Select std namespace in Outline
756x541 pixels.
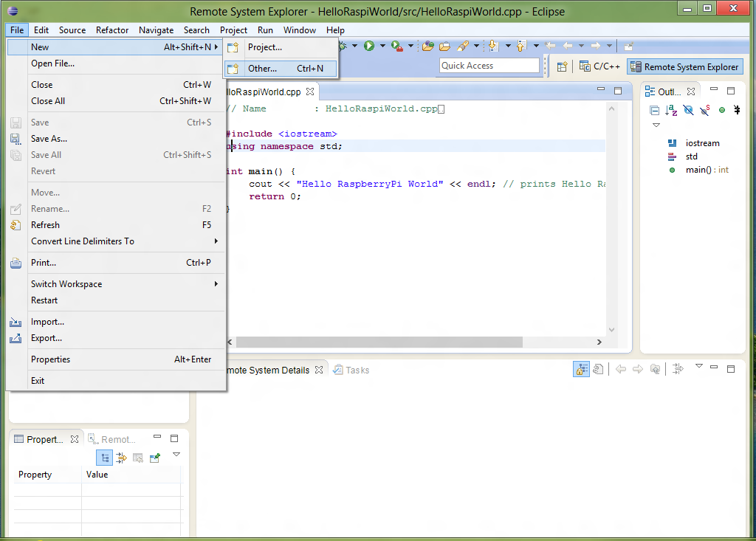pyautogui.click(x=691, y=156)
